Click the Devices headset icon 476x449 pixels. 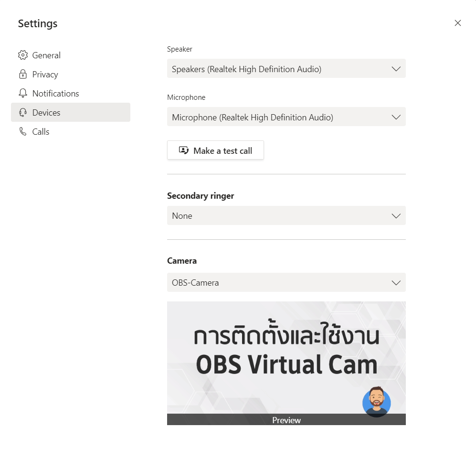(22, 112)
